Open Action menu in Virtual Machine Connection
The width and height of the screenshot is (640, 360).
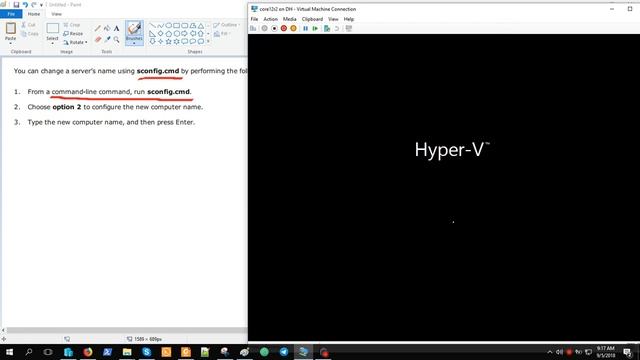coord(270,19)
